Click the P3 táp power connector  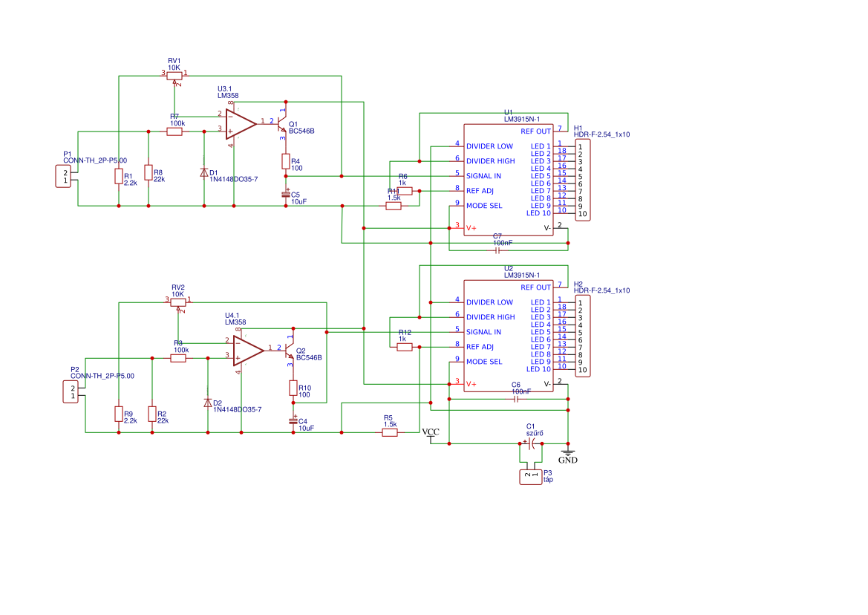pos(530,477)
